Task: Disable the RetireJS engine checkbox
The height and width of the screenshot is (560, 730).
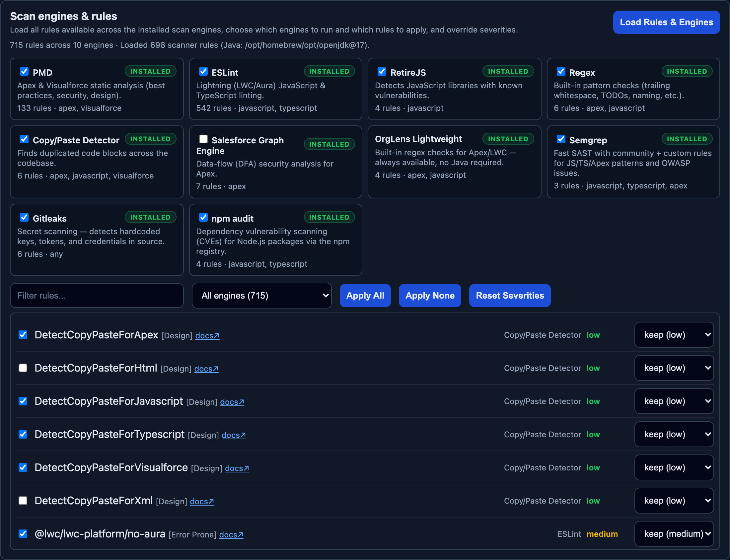Action: (x=382, y=72)
